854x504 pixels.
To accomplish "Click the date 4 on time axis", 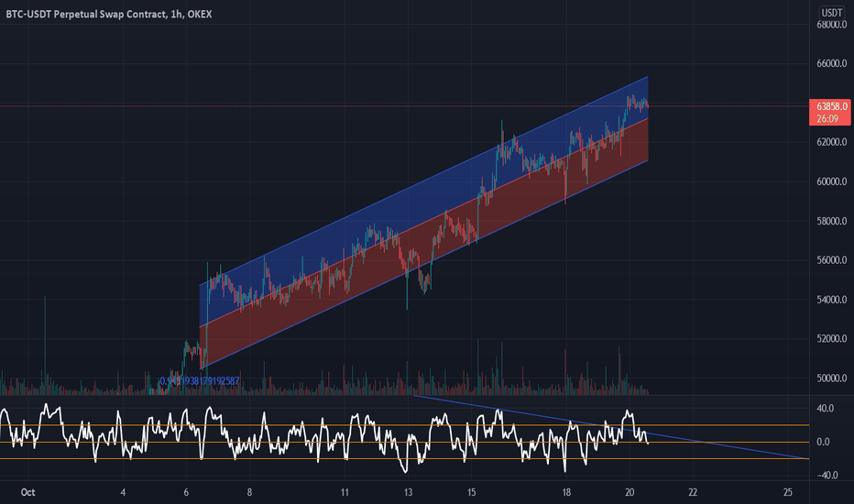I will click(123, 493).
